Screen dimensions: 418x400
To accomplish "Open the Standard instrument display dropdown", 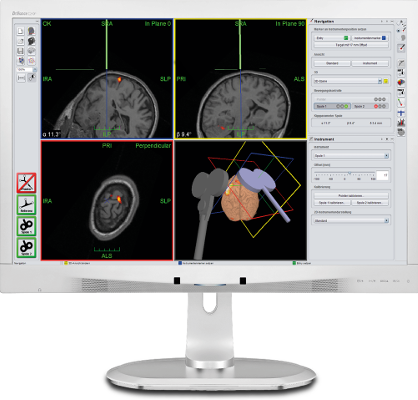I will [351, 220].
